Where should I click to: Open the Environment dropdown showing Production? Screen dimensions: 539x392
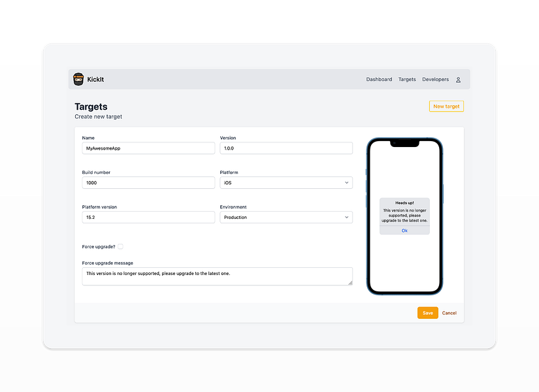tap(286, 218)
